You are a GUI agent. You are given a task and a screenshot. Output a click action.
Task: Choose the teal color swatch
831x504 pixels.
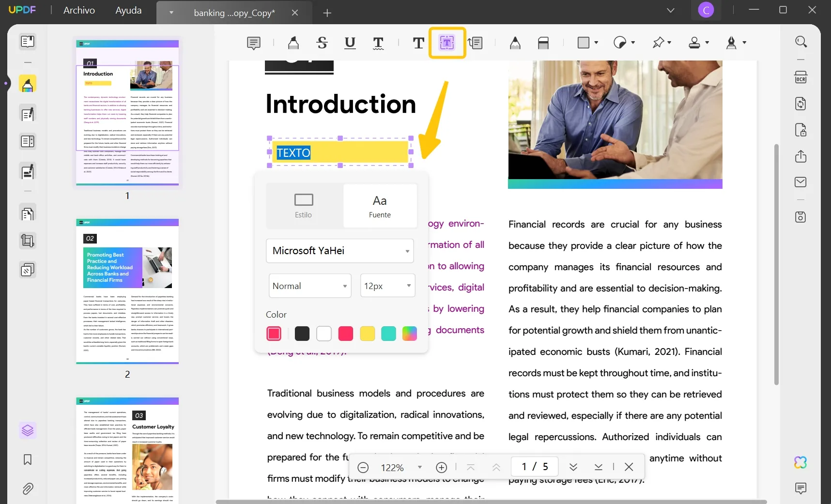click(388, 334)
